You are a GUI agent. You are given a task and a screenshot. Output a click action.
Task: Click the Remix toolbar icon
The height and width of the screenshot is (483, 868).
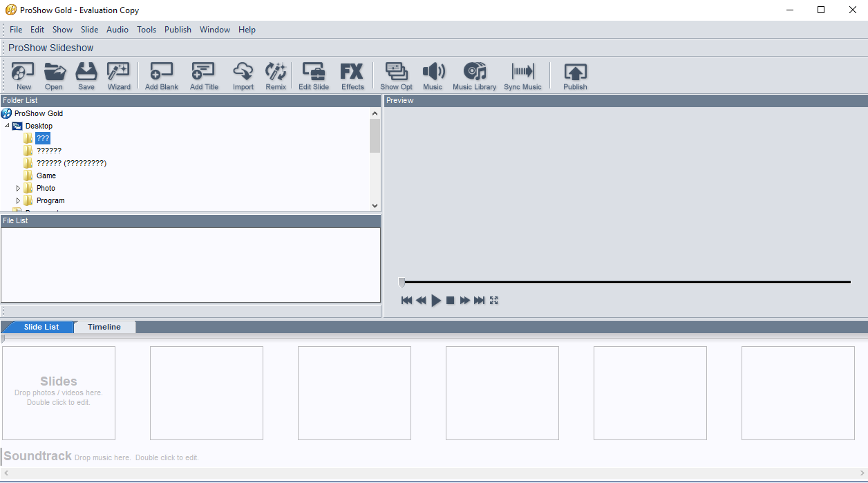pos(276,76)
